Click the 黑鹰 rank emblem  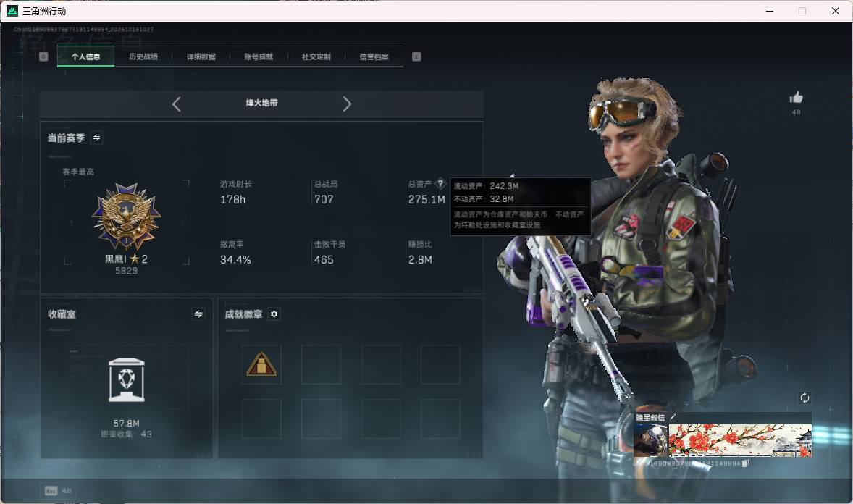(126, 216)
